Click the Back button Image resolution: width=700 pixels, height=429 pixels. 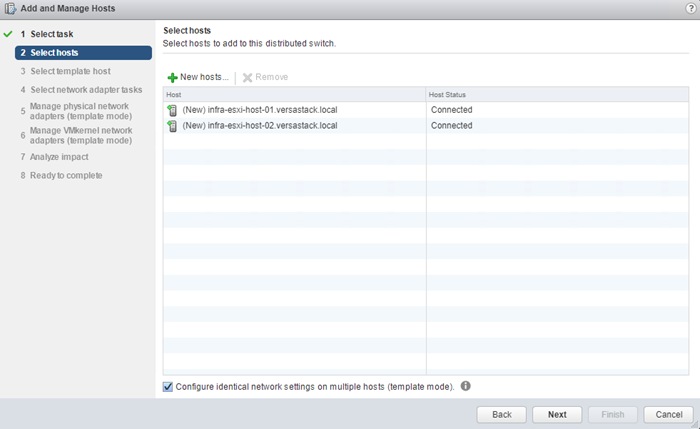pyautogui.click(x=502, y=414)
